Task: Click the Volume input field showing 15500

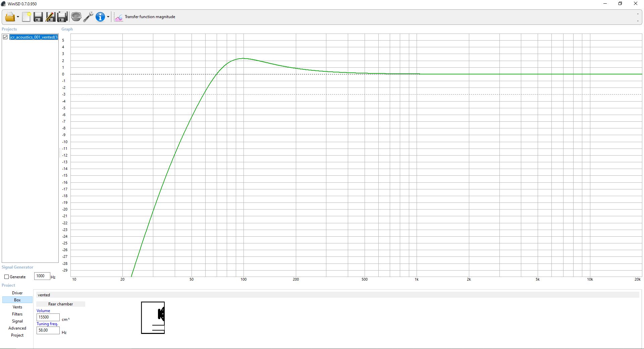Action: click(48, 317)
